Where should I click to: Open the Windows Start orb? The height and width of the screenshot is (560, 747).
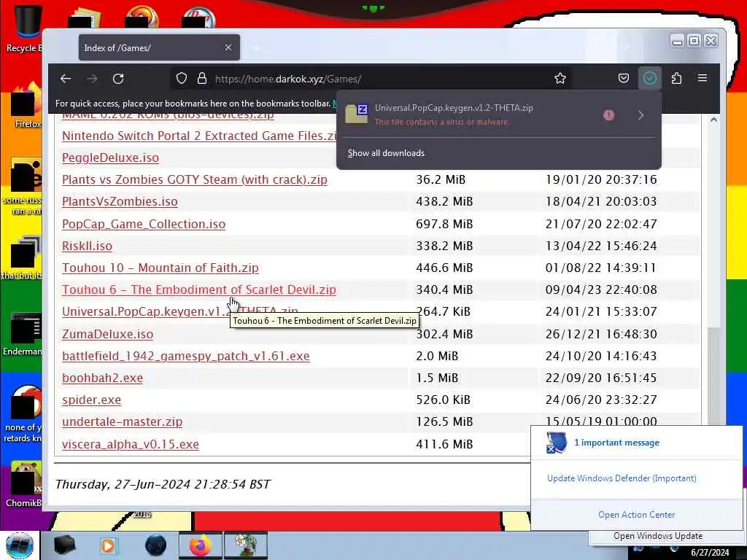[x=20, y=545]
